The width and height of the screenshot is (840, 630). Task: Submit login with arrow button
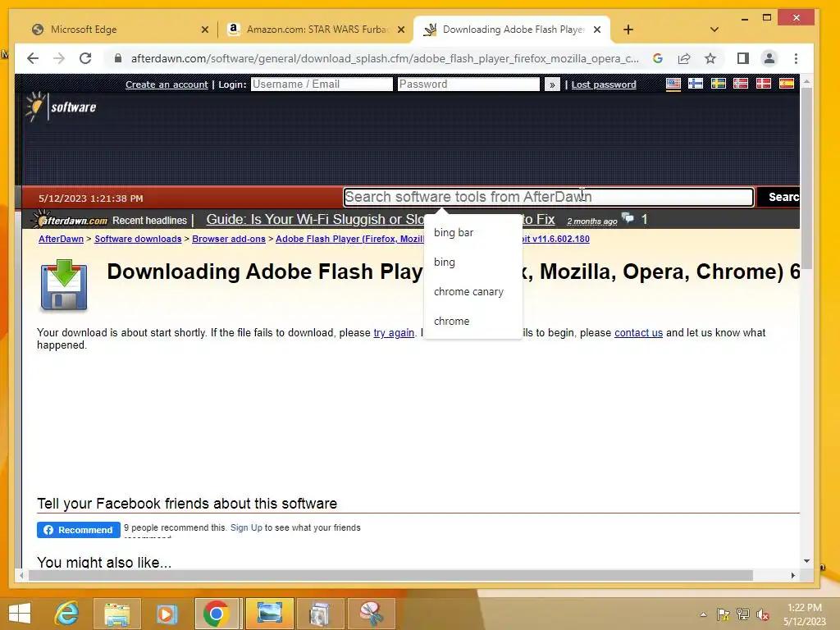point(552,84)
